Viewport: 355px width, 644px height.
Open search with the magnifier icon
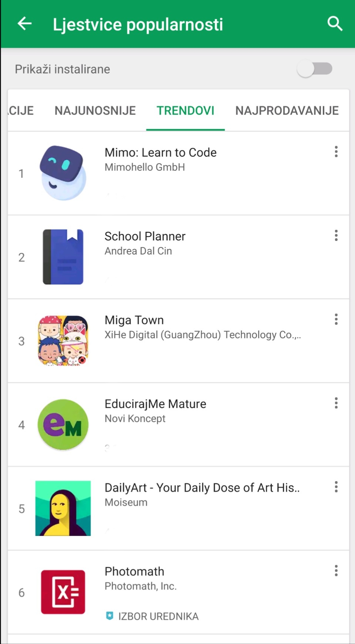tap(335, 24)
